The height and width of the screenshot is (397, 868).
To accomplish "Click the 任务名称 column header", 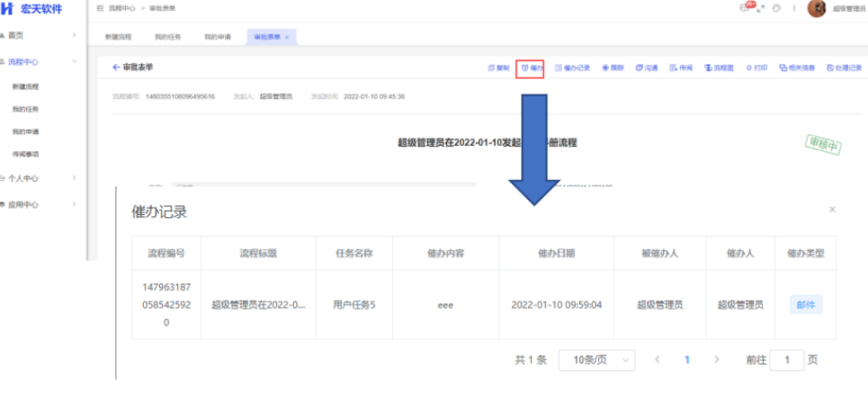I will pos(354,253).
